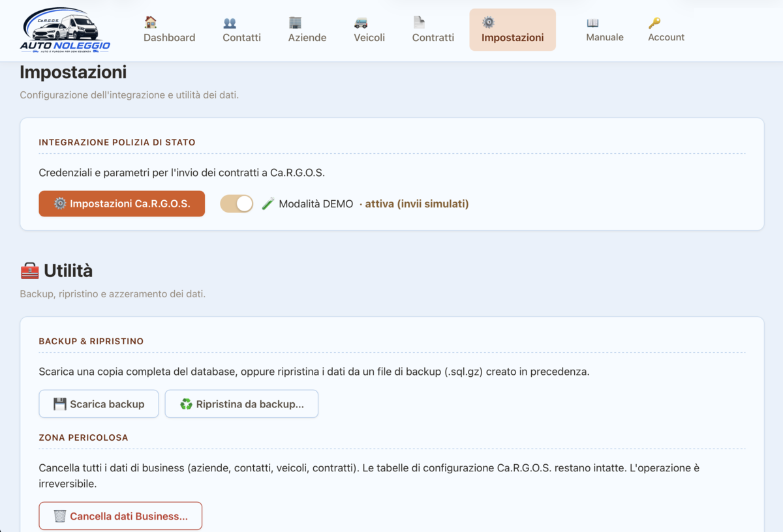Click the test tube icon beside Modalità DEMO
The image size is (783, 532).
pos(268,203)
